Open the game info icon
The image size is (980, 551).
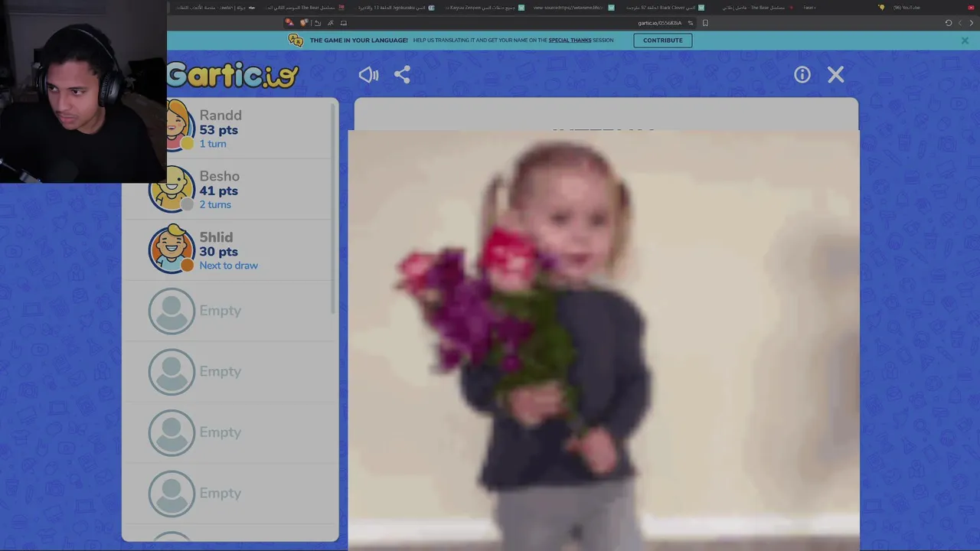tap(802, 74)
